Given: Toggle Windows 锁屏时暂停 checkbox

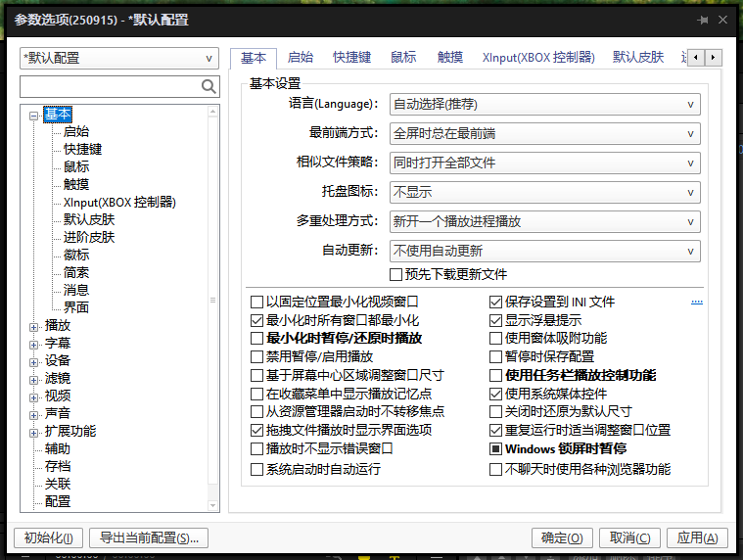Looking at the screenshot, I should click(496, 449).
